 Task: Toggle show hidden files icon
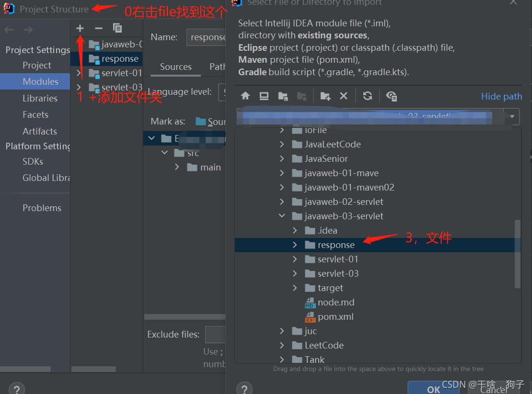392,96
